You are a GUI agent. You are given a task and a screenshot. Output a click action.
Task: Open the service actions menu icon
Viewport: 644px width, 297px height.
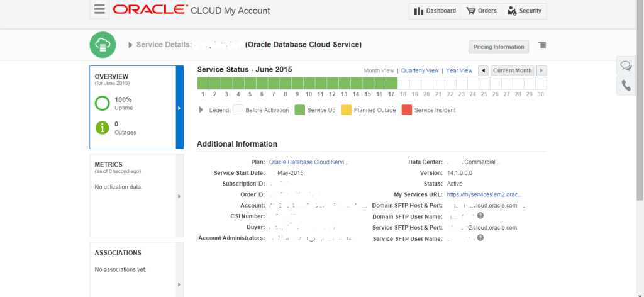[543, 45]
